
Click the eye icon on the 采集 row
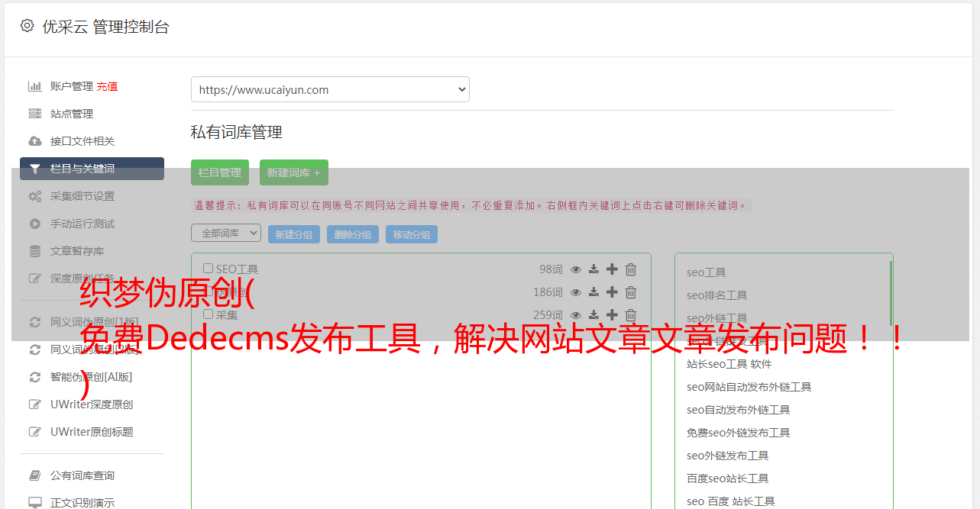[576, 315]
